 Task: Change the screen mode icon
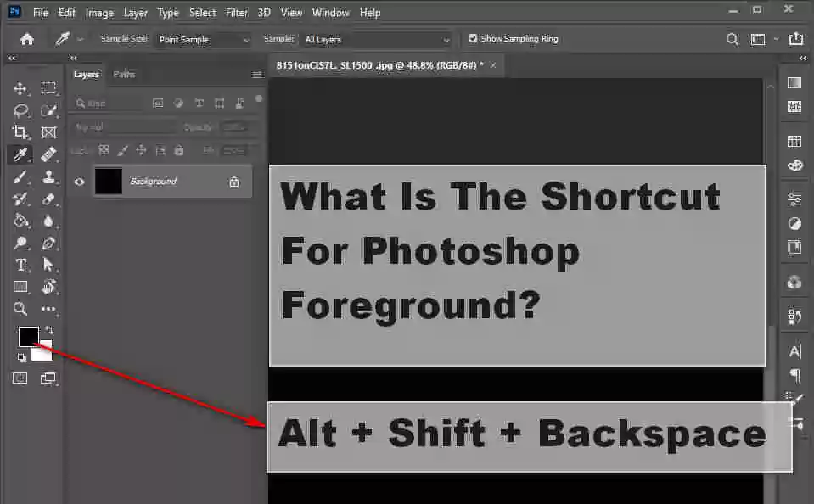(48, 378)
